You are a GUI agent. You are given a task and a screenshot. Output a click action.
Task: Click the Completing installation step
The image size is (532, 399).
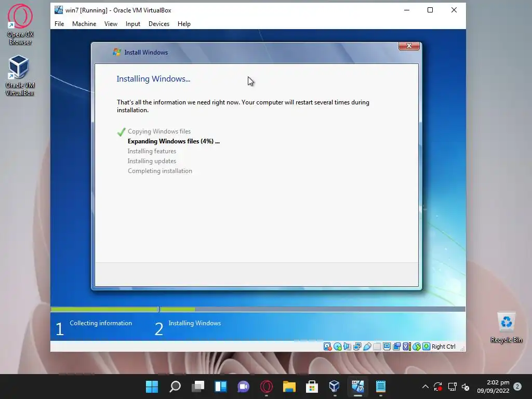160,170
